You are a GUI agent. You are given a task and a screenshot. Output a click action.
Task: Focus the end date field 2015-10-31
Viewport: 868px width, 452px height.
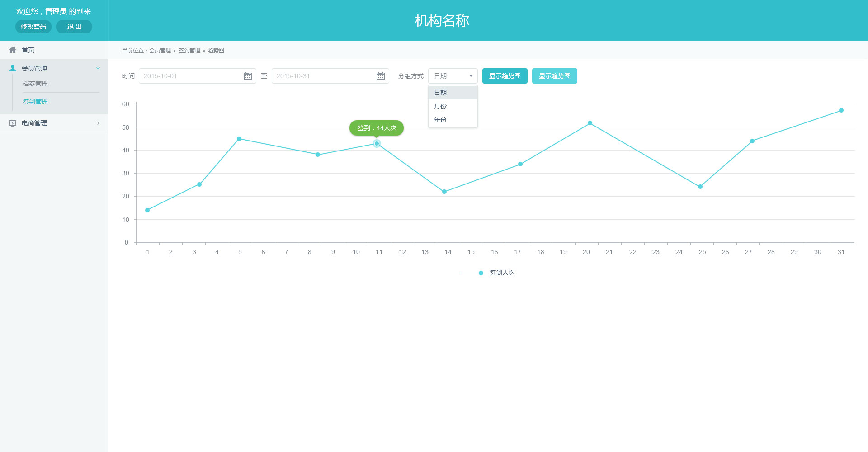[330, 76]
